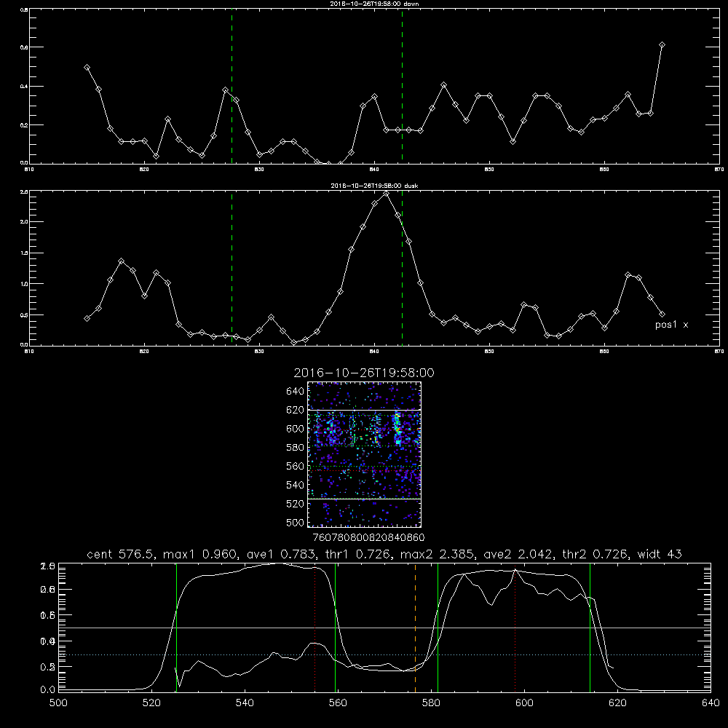Image resolution: width=728 pixels, height=728 pixels.
Task: Click the spectral image y-axis label 640
Action: click(296, 392)
